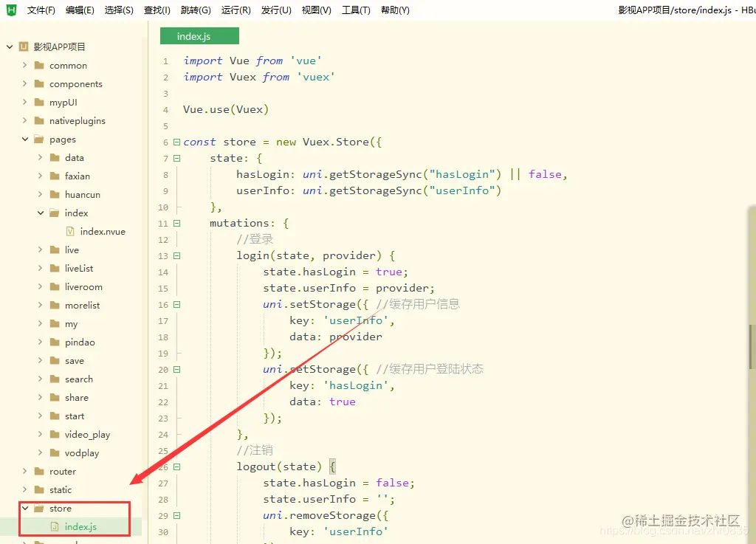Expand the mypUI folder

coord(24,102)
